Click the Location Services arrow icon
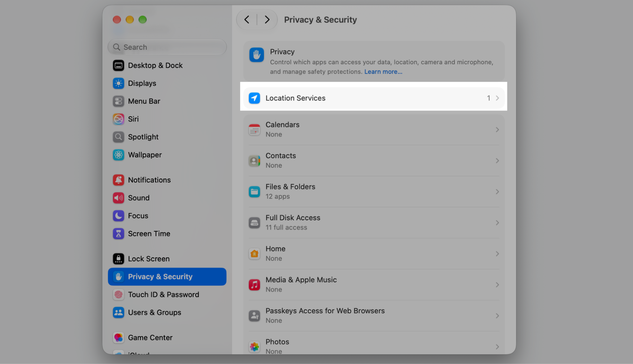 point(254,98)
